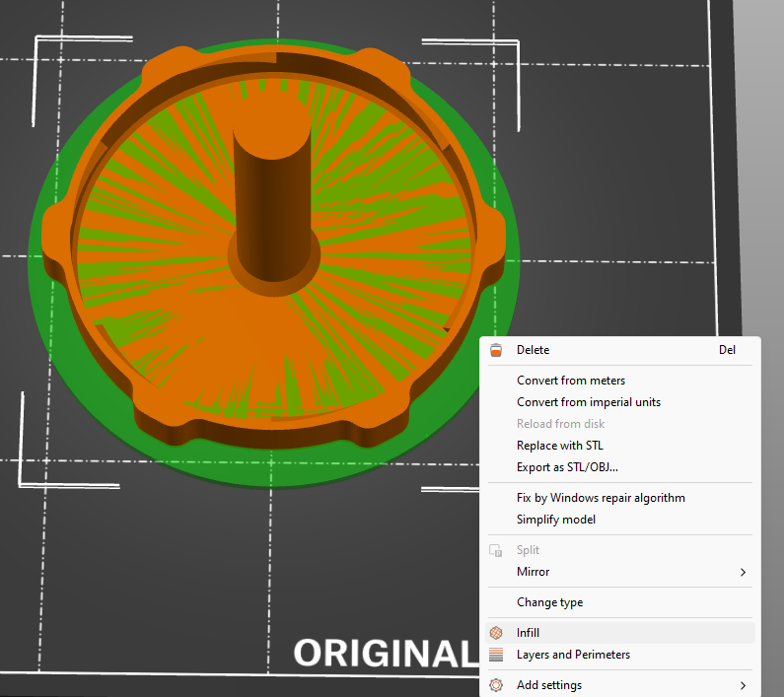Screen dimensions: 784x697
Task: Select Simplify model entry
Action: (x=555, y=520)
